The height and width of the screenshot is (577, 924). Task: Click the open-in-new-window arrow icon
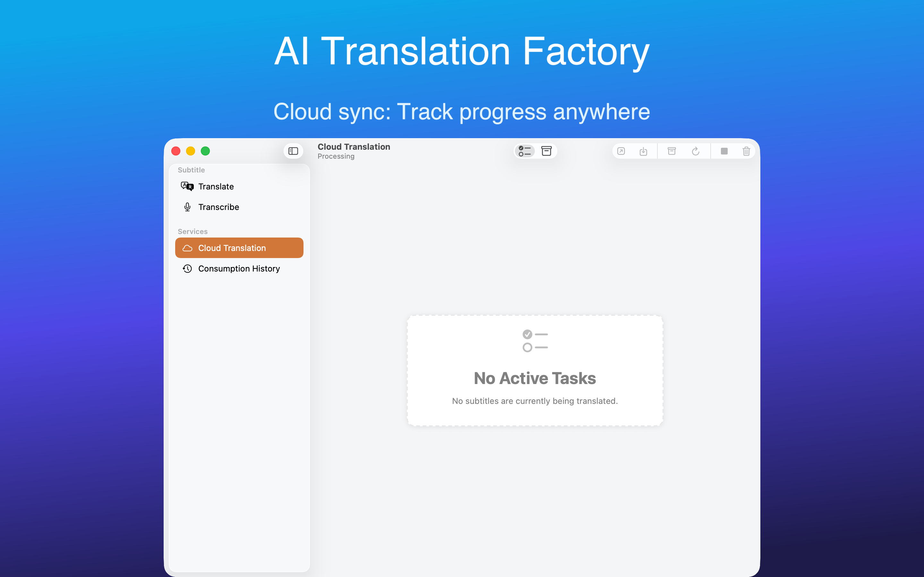pos(621,152)
